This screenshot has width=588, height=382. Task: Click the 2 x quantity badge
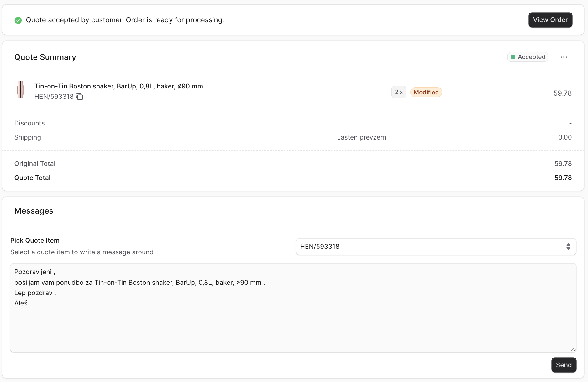[398, 92]
